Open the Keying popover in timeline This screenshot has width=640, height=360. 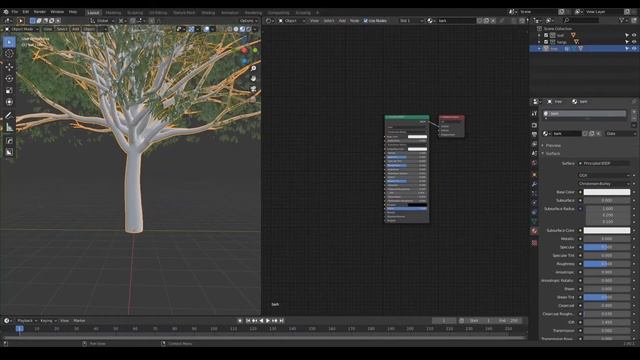coord(48,321)
